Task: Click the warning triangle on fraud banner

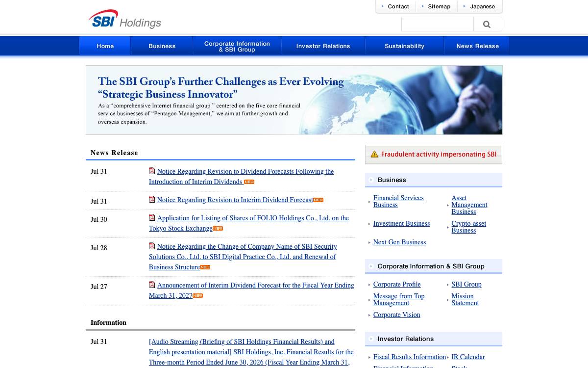Action: coord(374,154)
